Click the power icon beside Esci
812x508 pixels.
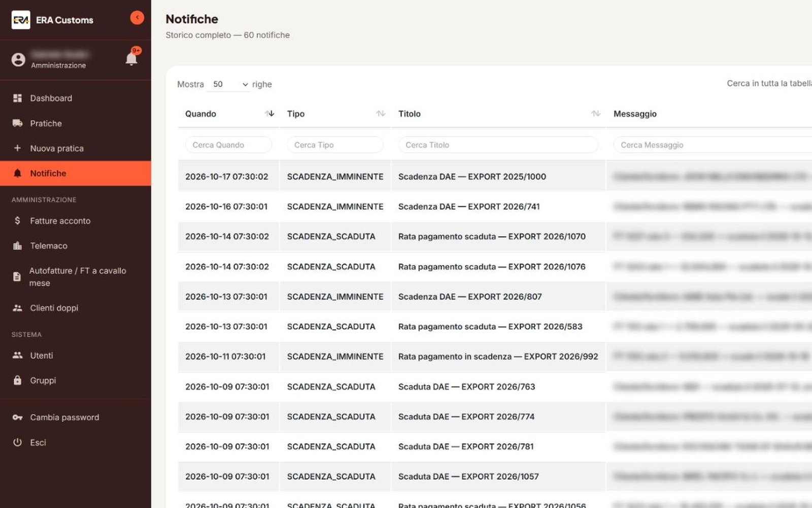coord(17,442)
